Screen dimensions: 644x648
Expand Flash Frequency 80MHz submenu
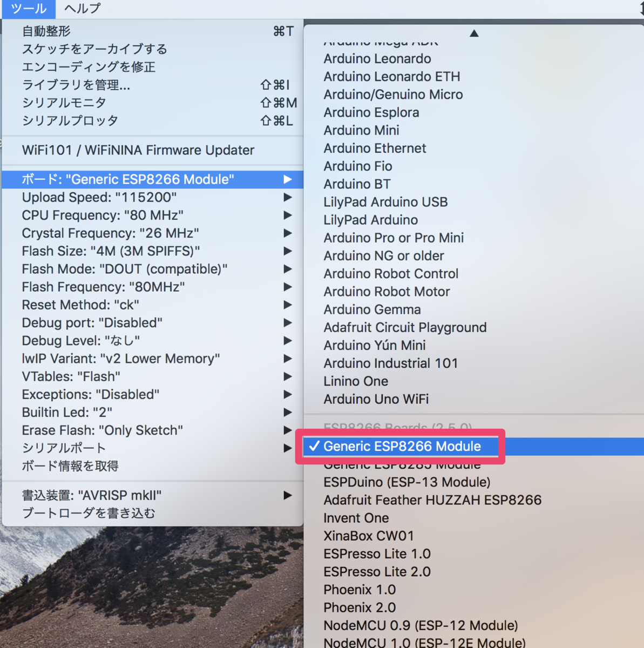(x=153, y=287)
